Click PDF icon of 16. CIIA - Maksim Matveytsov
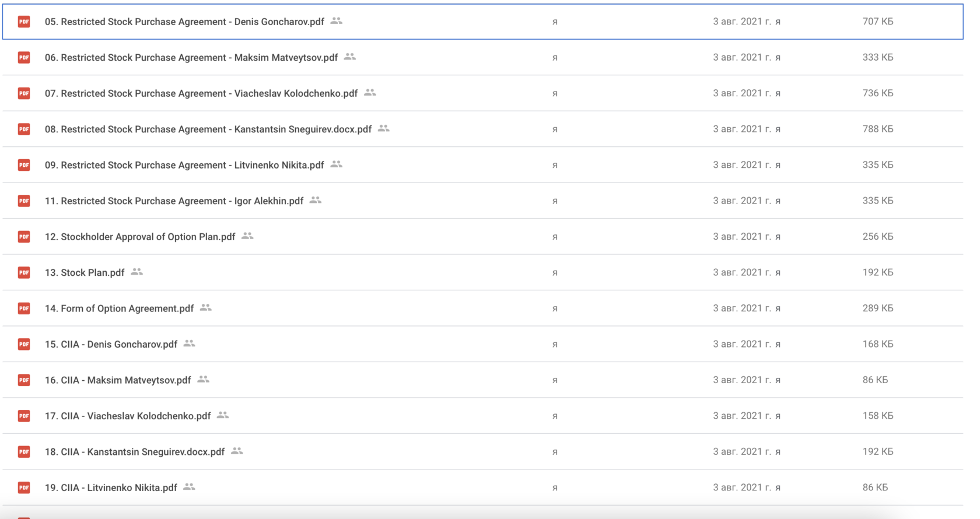Viewport: 980px width, 519px height. [x=24, y=380]
